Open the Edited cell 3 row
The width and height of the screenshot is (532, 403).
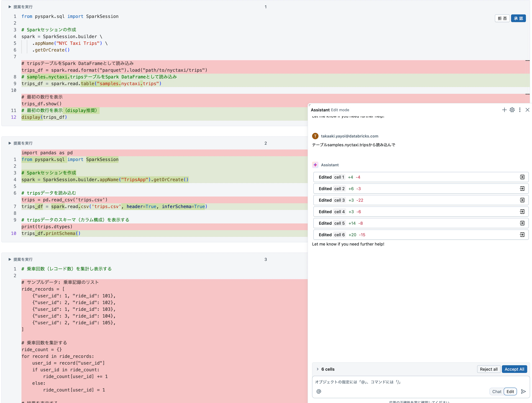(x=421, y=200)
